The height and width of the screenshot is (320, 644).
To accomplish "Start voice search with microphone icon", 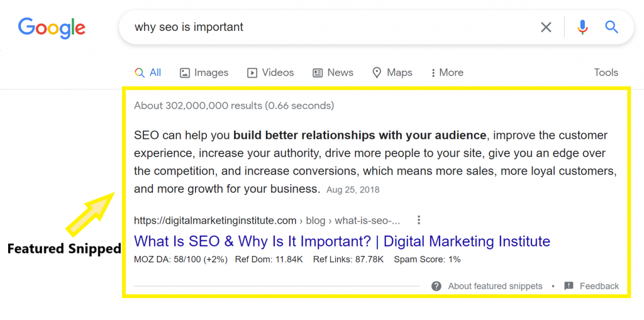I will pyautogui.click(x=582, y=28).
